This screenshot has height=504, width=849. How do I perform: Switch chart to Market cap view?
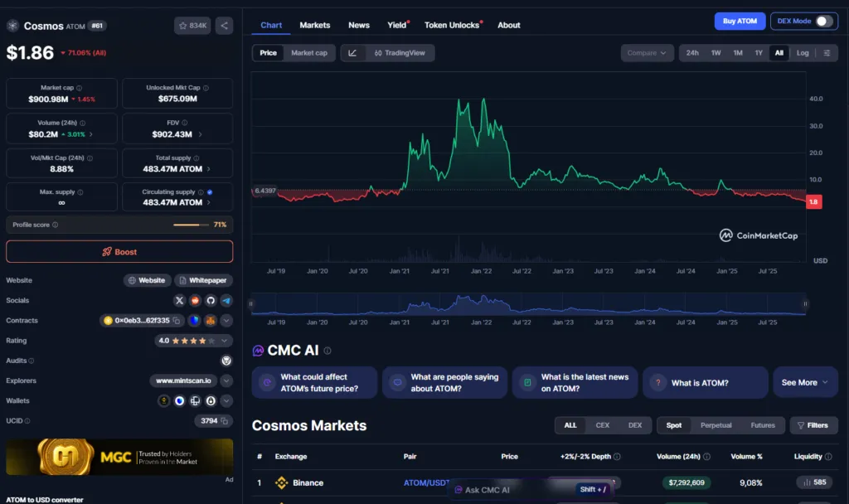tap(308, 53)
